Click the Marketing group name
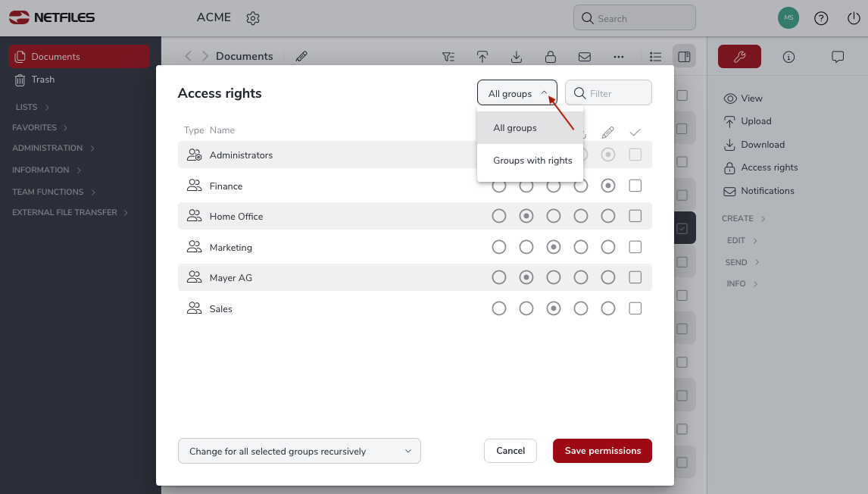Image resolution: width=868 pixels, height=494 pixels. [x=231, y=248]
